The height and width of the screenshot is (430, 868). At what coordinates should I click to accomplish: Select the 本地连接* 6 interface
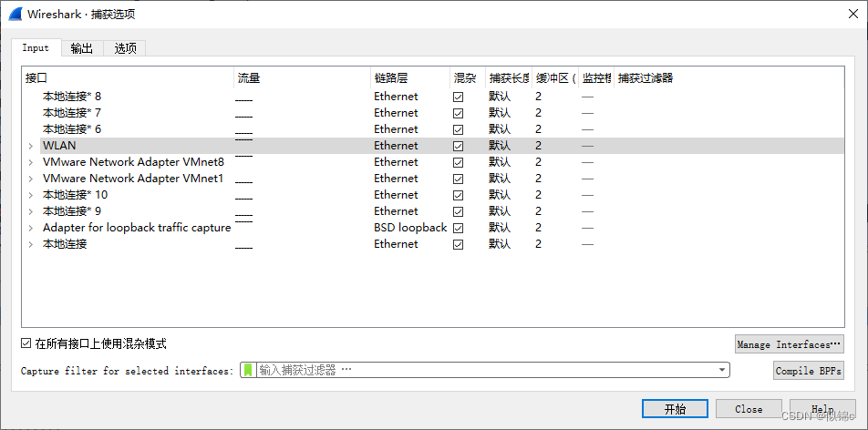point(72,129)
